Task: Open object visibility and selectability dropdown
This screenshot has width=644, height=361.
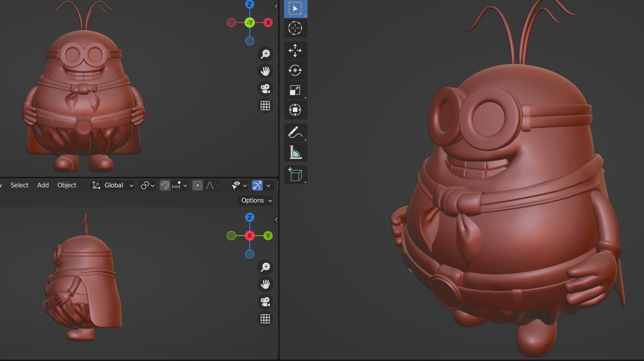Action: 239,186
